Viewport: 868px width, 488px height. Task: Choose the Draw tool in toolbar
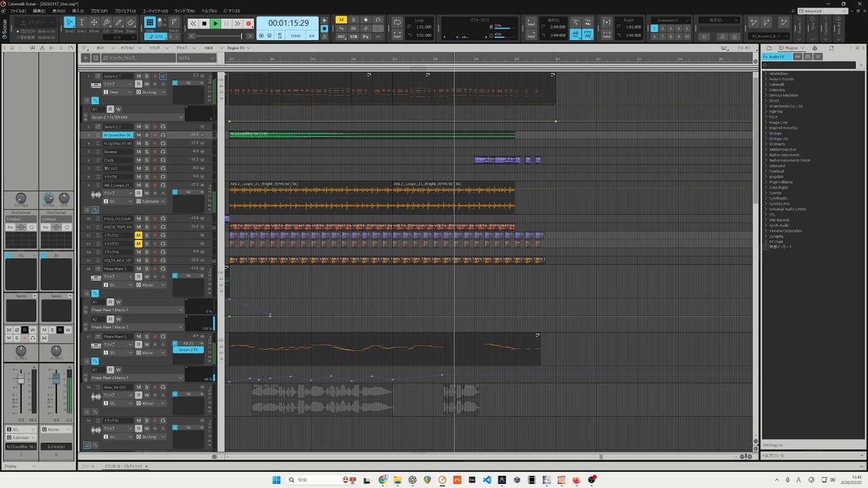click(118, 24)
